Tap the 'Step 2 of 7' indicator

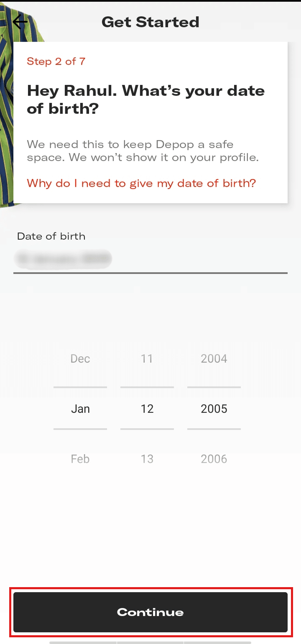[x=56, y=61]
